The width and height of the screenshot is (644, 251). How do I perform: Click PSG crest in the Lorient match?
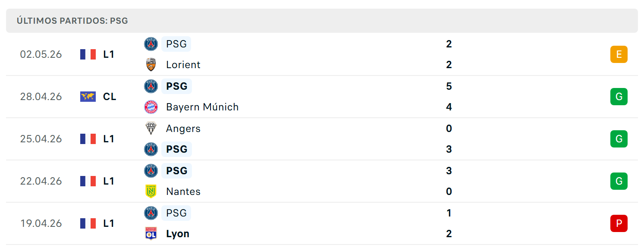click(151, 44)
